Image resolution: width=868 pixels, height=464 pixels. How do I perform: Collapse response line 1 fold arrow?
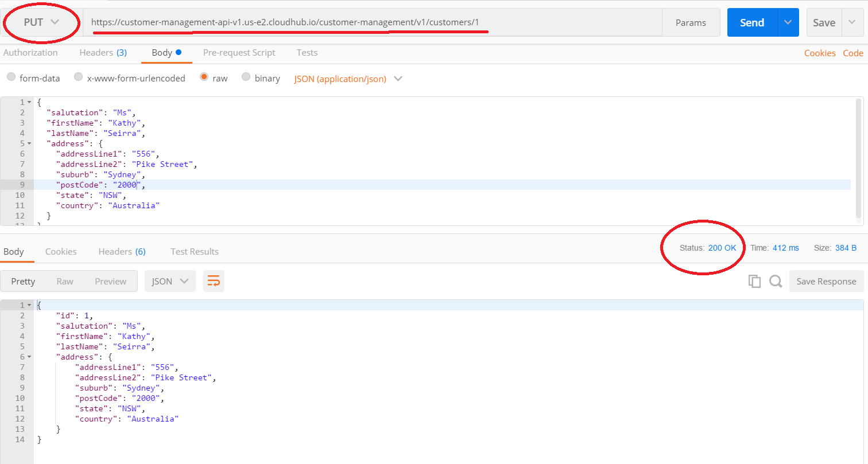(29, 305)
